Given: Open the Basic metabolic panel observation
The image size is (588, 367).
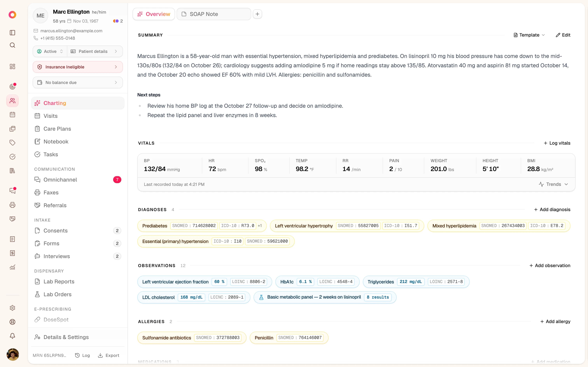Looking at the screenshot, I should [x=325, y=297].
